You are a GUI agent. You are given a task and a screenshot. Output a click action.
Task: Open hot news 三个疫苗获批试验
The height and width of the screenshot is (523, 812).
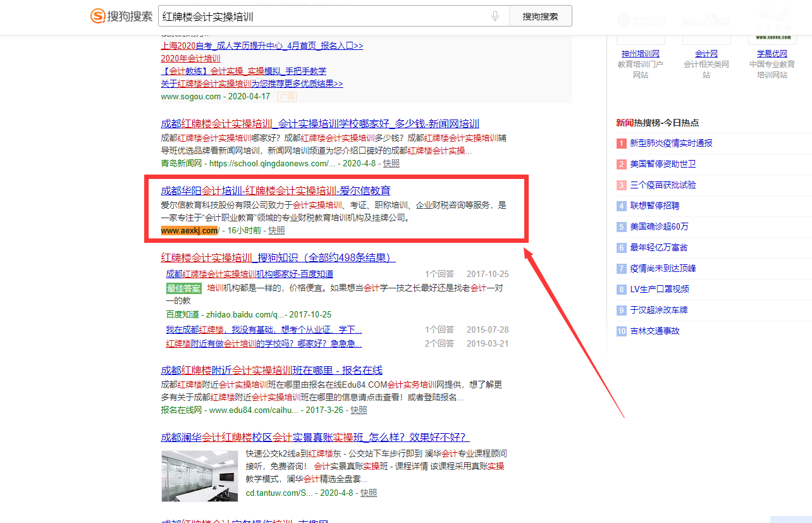click(663, 185)
